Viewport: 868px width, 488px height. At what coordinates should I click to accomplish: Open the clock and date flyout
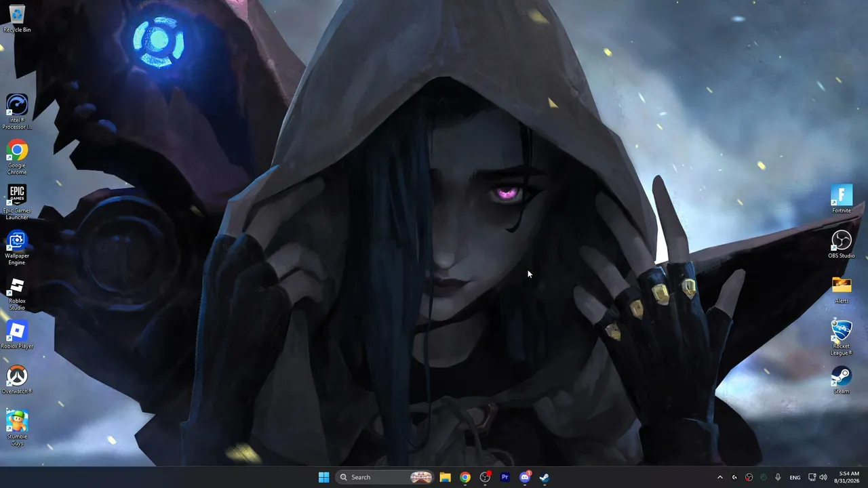coord(848,477)
